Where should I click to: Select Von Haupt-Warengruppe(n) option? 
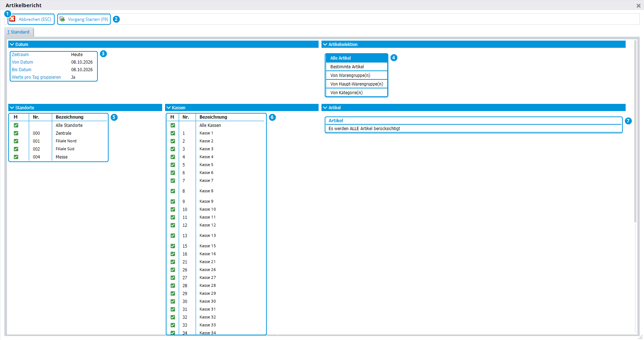pos(356,84)
